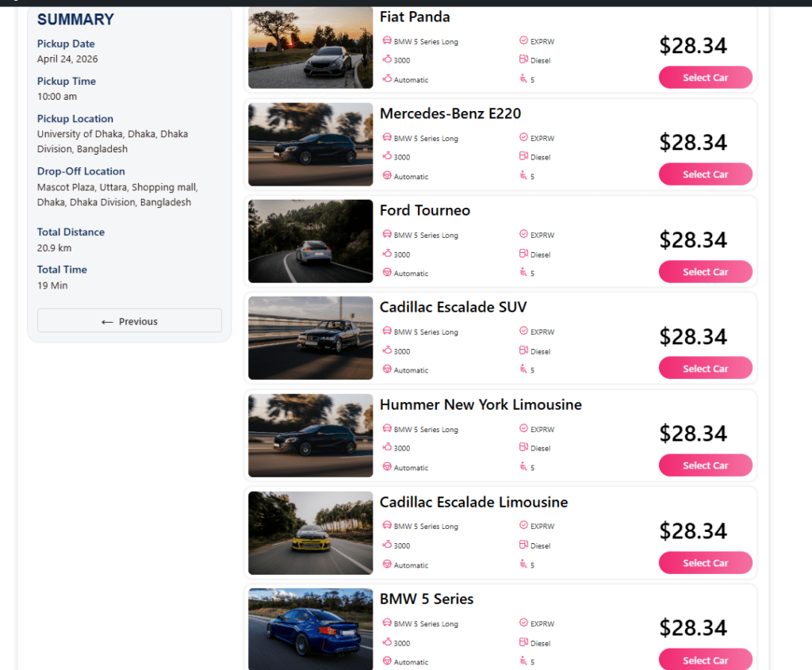This screenshot has height=670, width=812.
Task: Click the car model icon on Ford Tourneo card
Action: click(x=387, y=234)
